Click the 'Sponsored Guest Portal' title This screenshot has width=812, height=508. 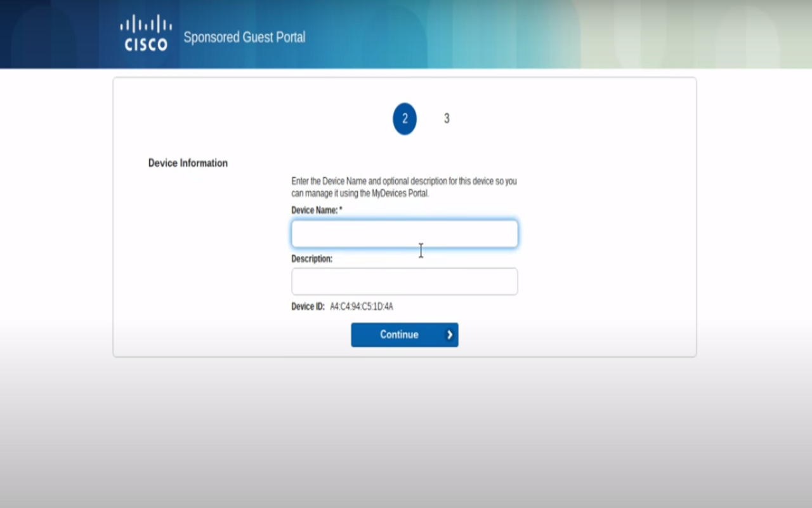(x=244, y=37)
